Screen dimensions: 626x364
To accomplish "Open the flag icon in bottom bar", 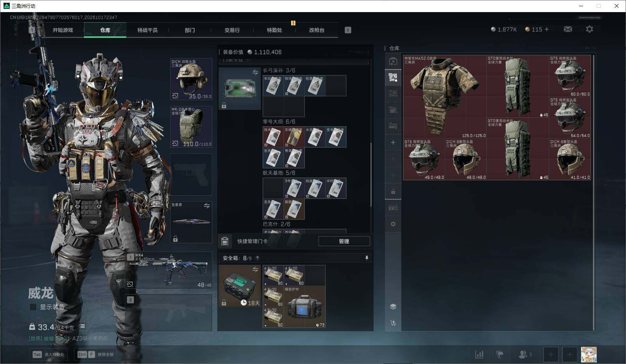I will point(499,355).
